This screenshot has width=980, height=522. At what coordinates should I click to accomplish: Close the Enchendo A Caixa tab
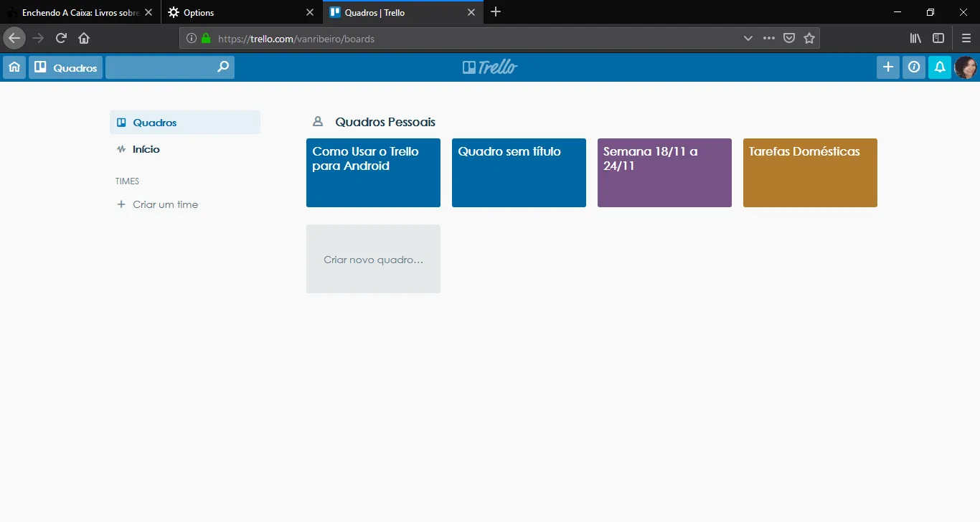(149, 12)
